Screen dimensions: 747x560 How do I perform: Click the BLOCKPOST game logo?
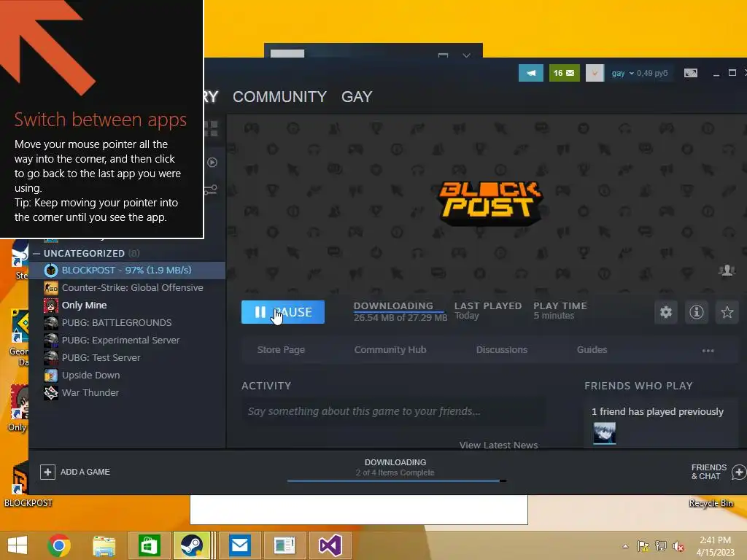(490, 203)
